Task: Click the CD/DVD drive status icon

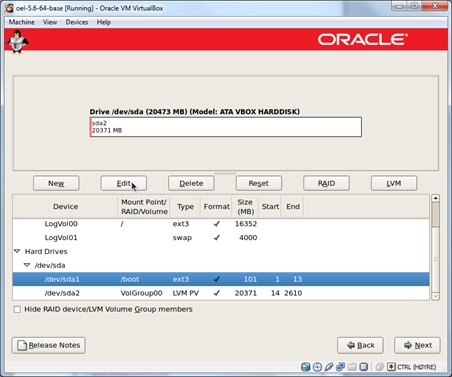Action: [x=317, y=367]
